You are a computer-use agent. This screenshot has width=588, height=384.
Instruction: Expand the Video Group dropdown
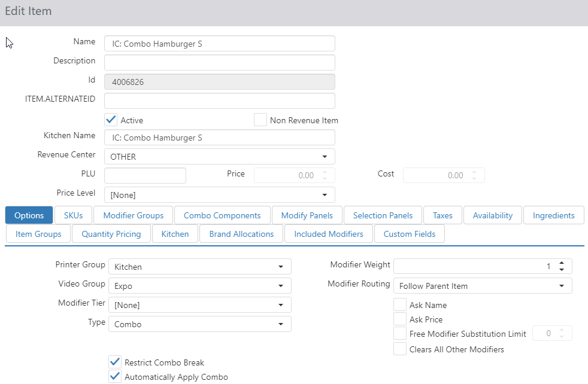[x=200, y=286]
